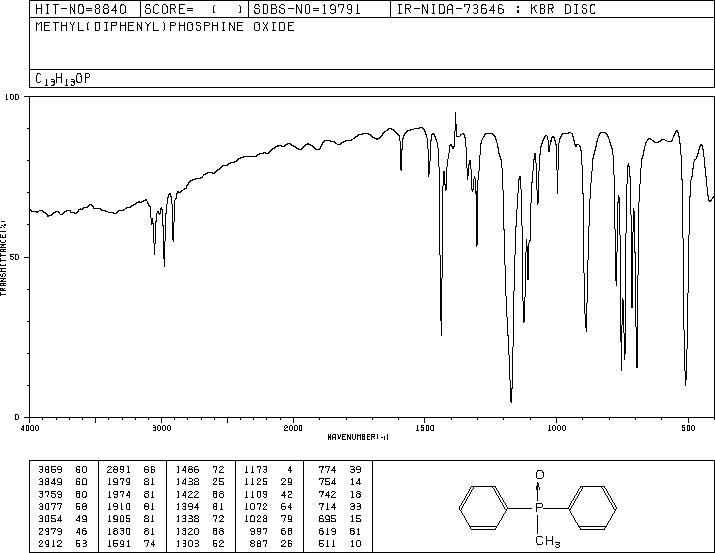Click the molecular formula C13H13OP
Screen dimensions: 715x553
(x=63, y=79)
